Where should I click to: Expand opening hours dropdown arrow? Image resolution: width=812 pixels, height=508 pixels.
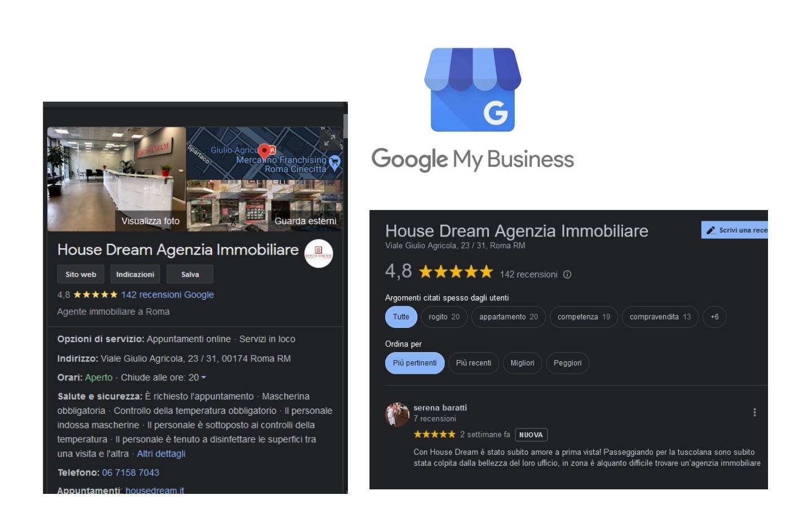click(x=204, y=378)
